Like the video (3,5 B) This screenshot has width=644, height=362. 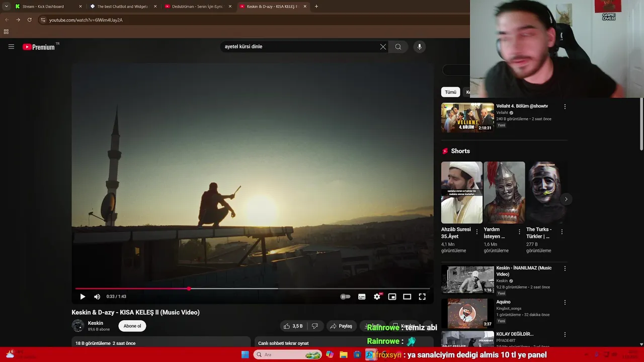pos(292,326)
